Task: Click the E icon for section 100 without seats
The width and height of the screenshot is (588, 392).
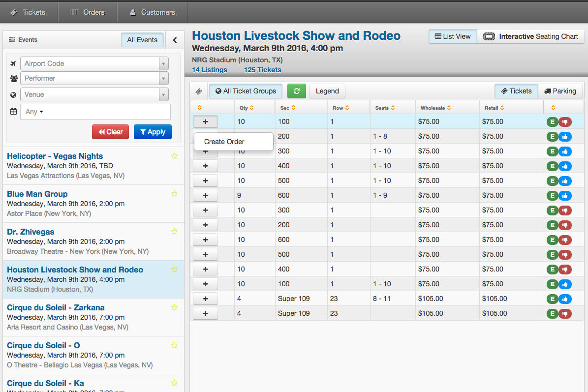Action: click(552, 122)
